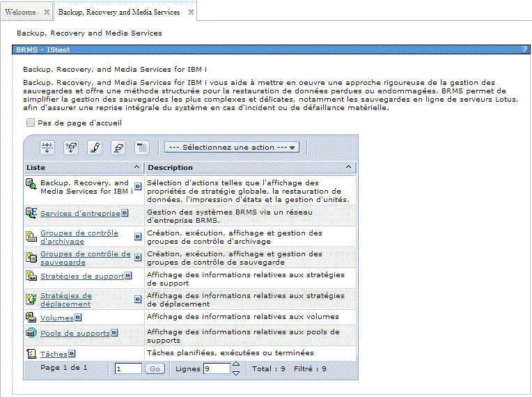
Task: Click the Show filter row toolbar icon
Action: [47, 148]
